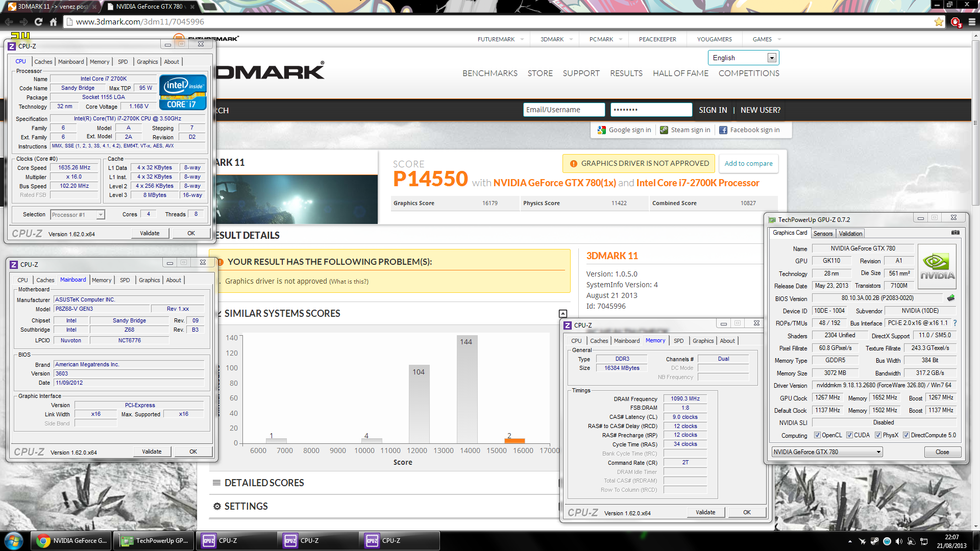Click the Bus Interface question mark icon
Image resolution: width=980 pixels, height=551 pixels.
point(955,323)
